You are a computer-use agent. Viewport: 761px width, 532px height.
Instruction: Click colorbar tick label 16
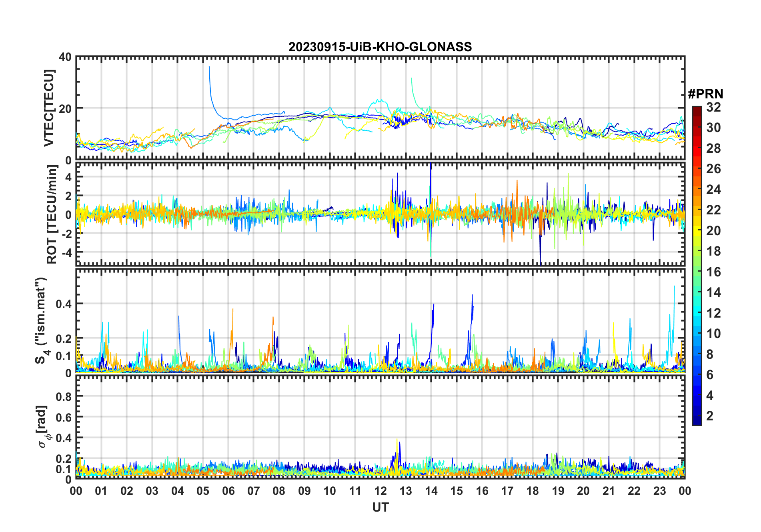(x=713, y=272)
